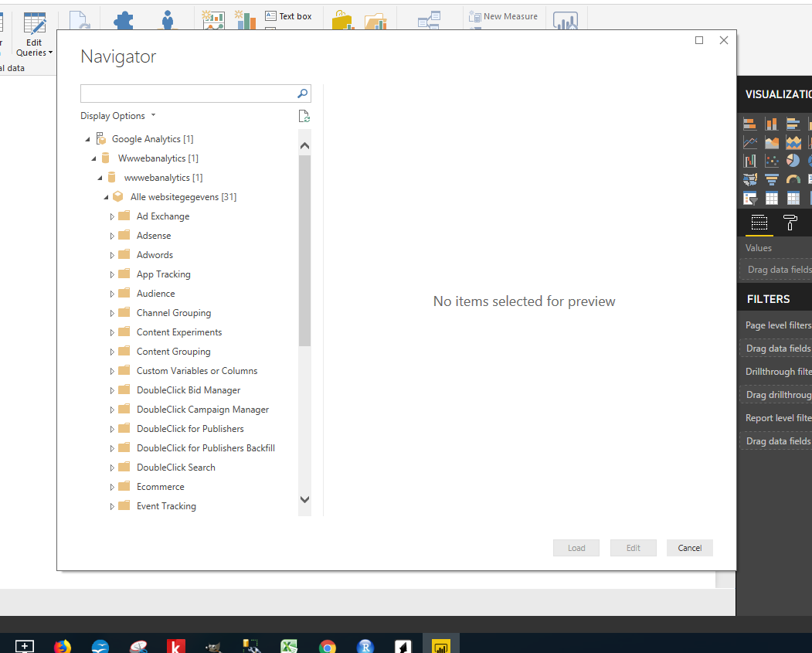Select Matrix visualization

coord(793,199)
